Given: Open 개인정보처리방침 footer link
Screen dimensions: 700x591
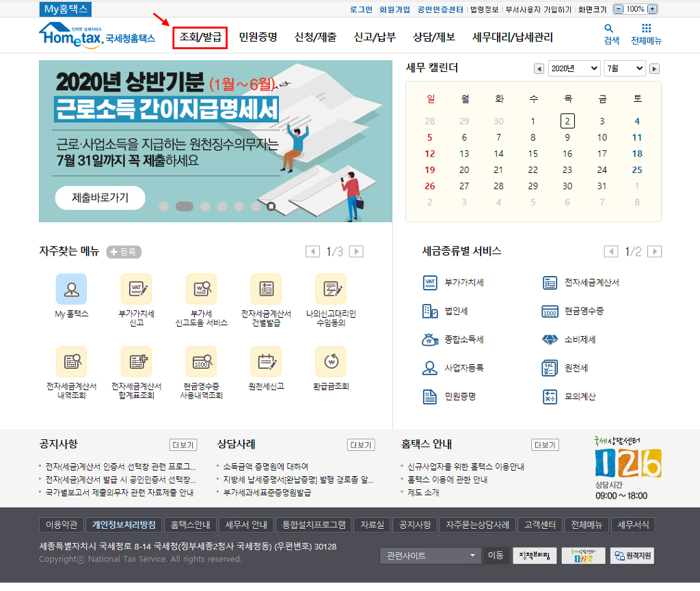Looking at the screenshot, I should [x=124, y=525].
